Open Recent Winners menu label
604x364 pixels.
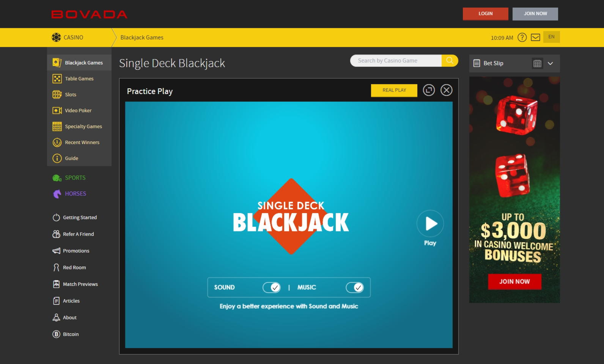point(82,142)
